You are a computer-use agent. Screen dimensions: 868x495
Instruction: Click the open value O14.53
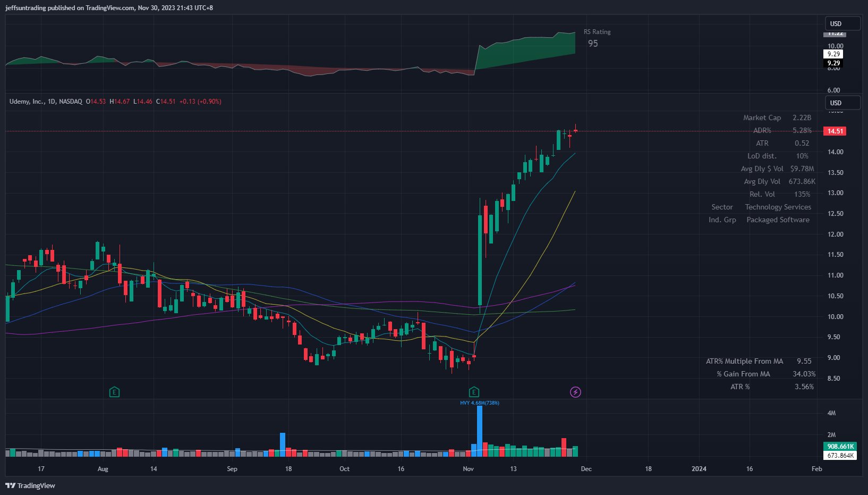[x=96, y=102]
